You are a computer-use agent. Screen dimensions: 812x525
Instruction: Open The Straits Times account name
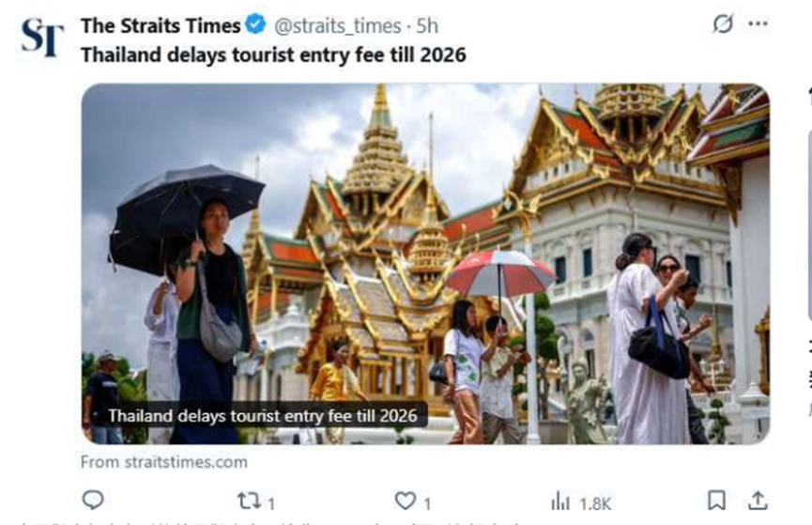pos(161,25)
